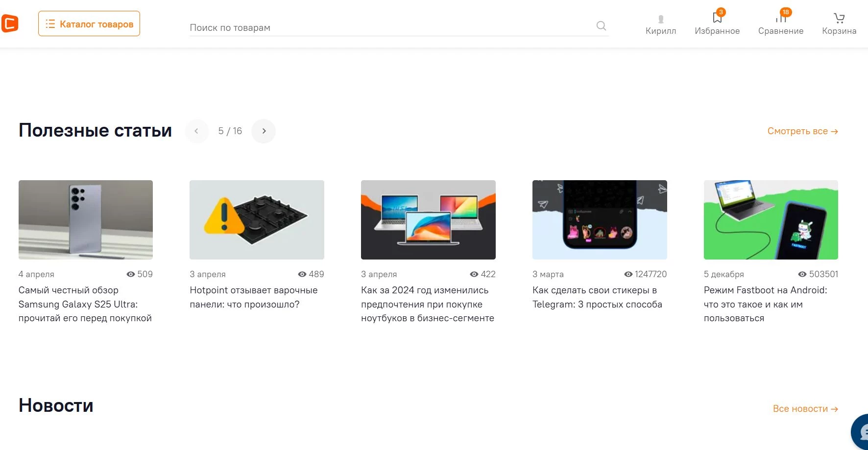Viewport: 868px width, 450px height.
Task: Click the Новости heading
Action: pyautogui.click(x=56, y=405)
